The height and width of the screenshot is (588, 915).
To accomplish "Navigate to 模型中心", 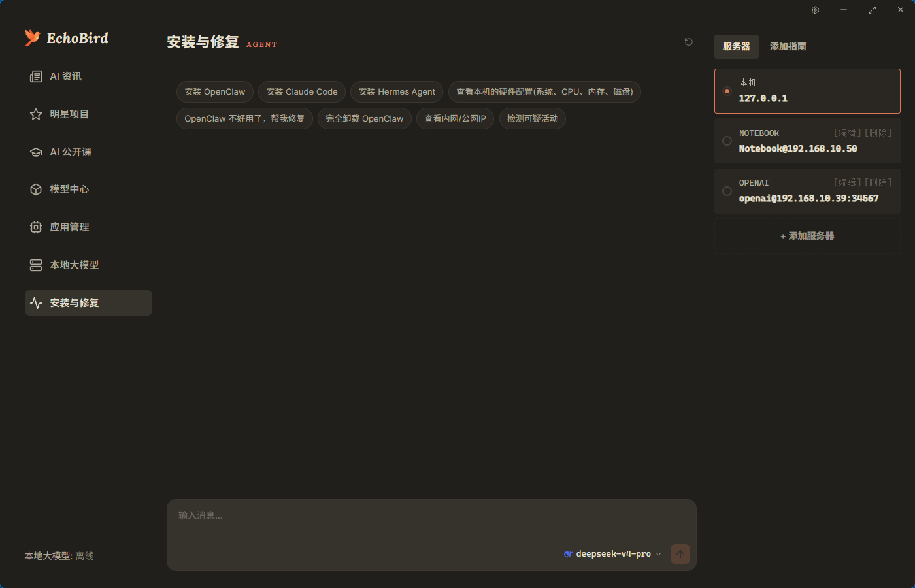I will pos(88,189).
